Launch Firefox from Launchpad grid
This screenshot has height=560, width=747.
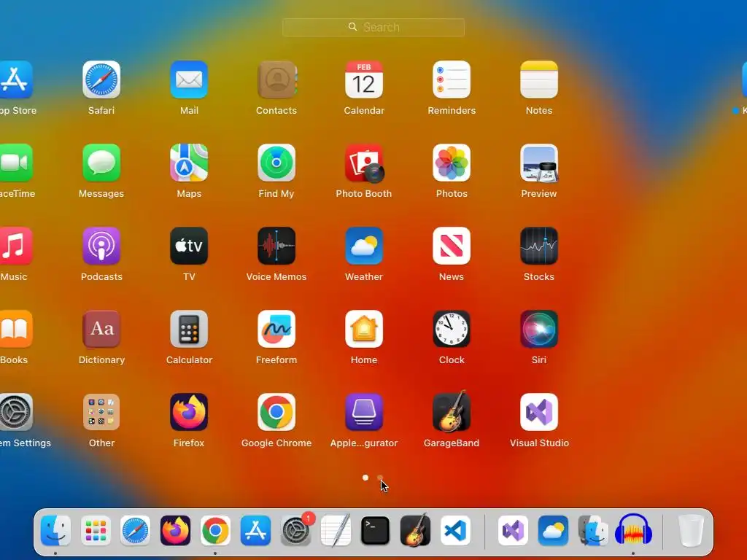[x=189, y=412]
